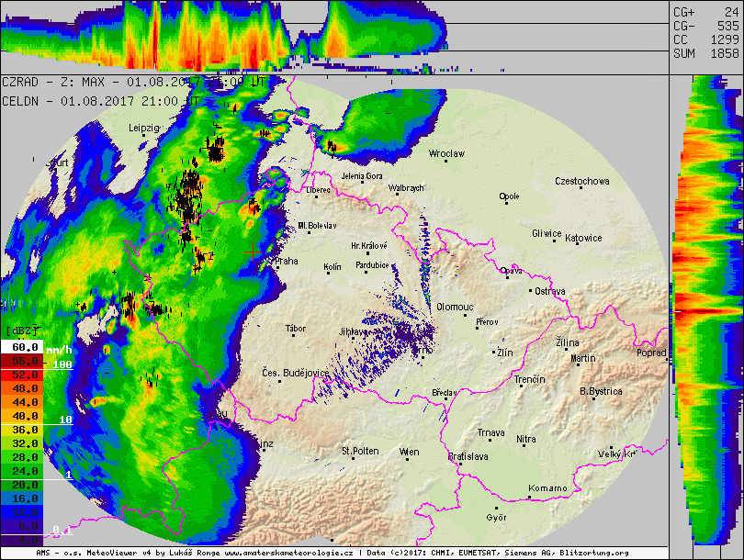Click the Liberec city label
The height and width of the screenshot is (560, 744).
(318, 190)
